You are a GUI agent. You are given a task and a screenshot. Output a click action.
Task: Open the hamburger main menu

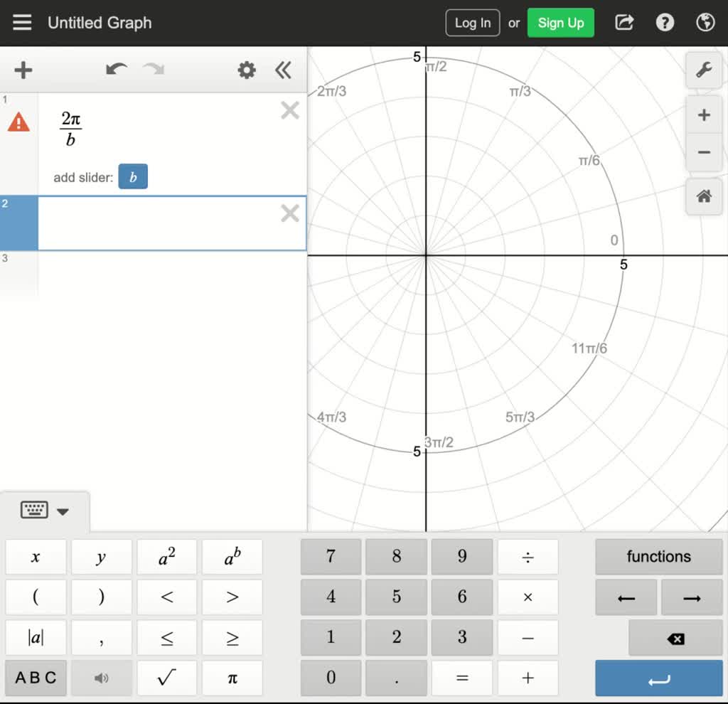click(x=22, y=23)
